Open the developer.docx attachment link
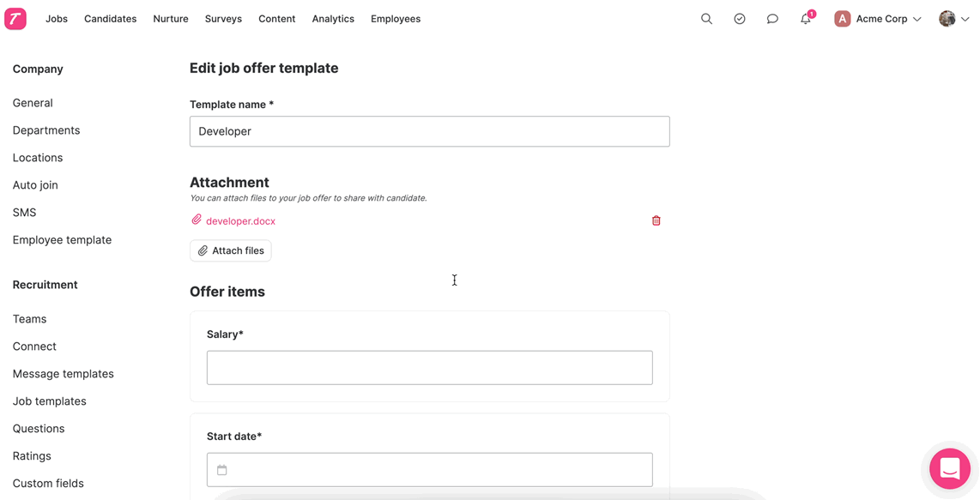Image resolution: width=980 pixels, height=500 pixels. (240, 221)
